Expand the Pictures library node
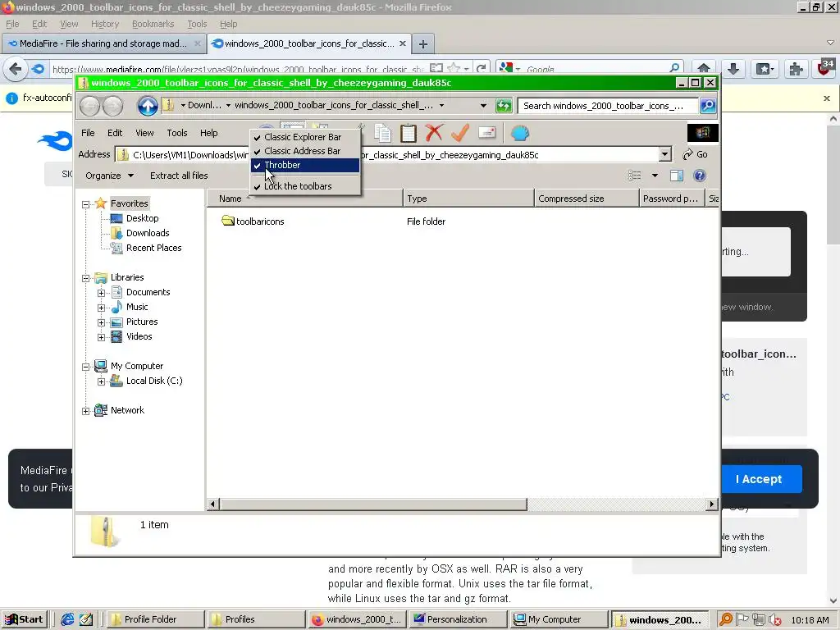The height and width of the screenshot is (630, 840). point(101,322)
